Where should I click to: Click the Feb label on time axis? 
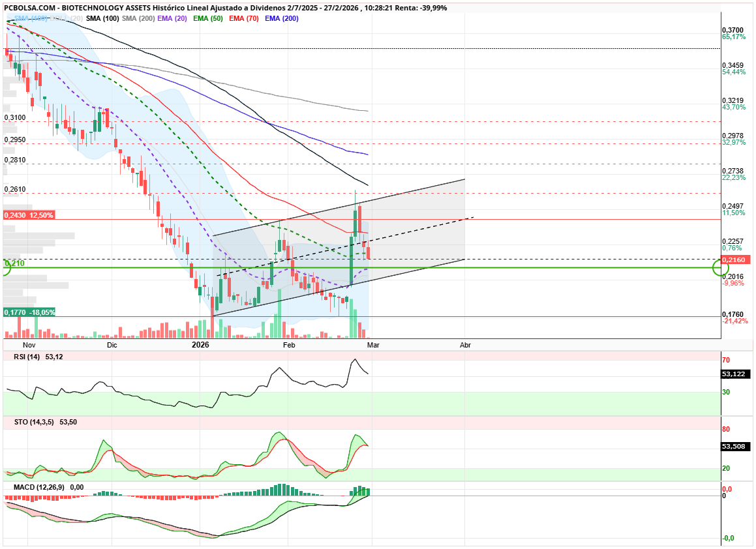[x=288, y=344]
